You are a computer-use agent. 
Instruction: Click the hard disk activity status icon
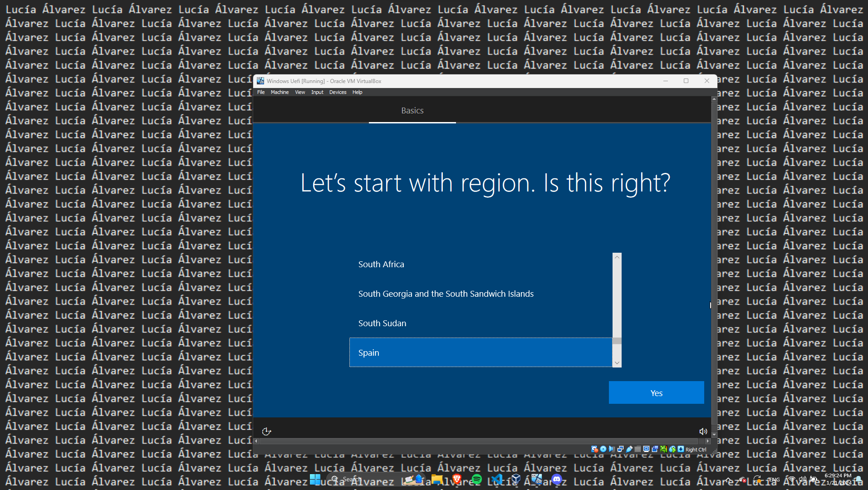pyautogui.click(x=594, y=449)
